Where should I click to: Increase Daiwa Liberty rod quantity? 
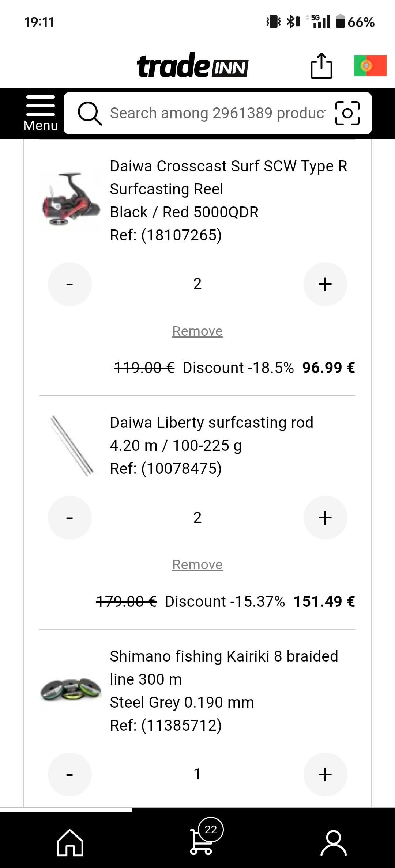click(x=325, y=518)
